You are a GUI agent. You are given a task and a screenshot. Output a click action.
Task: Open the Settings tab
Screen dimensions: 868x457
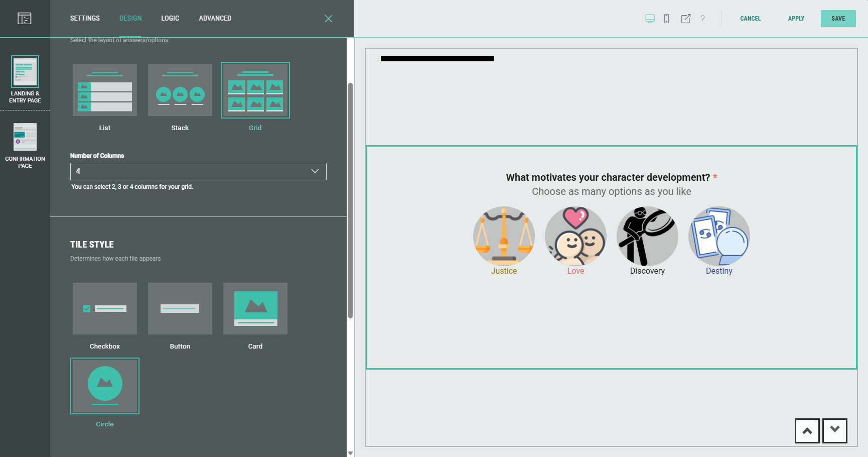pyautogui.click(x=85, y=18)
